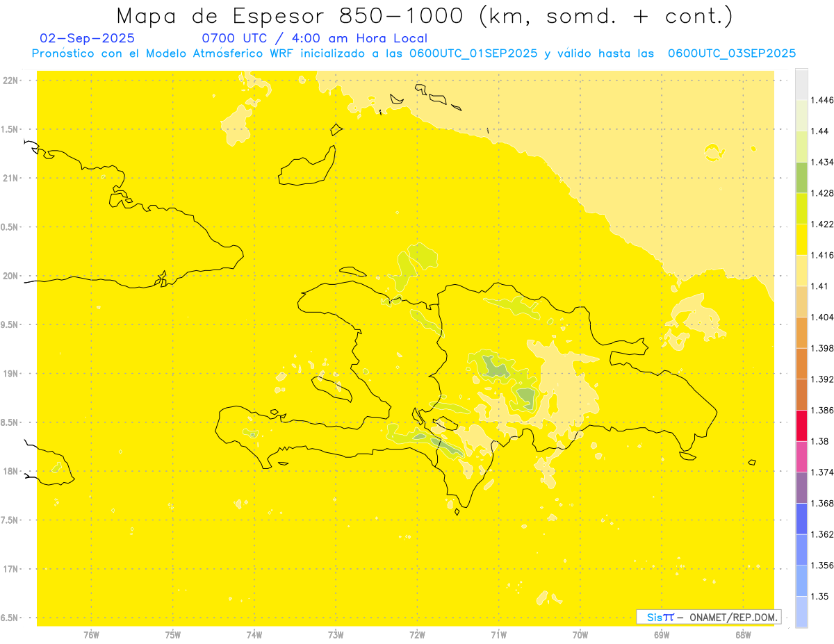Click the pink legend swatch between 1.374 and 1.38
This screenshot has width=834, height=644.
tap(801, 456)
